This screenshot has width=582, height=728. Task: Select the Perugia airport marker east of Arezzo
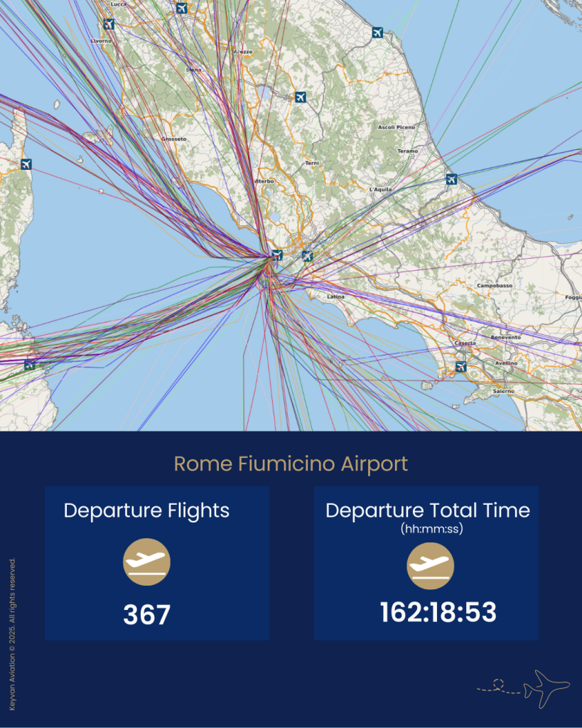pos(301,97)
